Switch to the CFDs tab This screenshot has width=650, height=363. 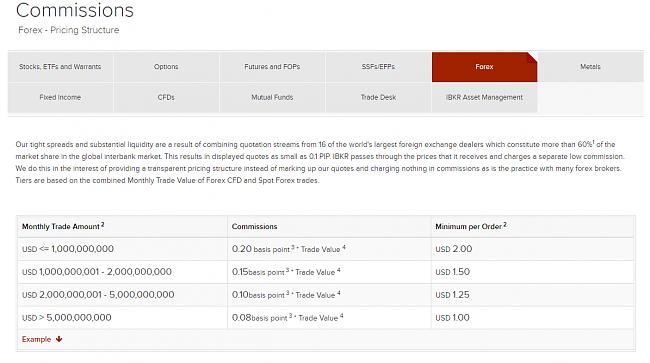click(166, 97)
